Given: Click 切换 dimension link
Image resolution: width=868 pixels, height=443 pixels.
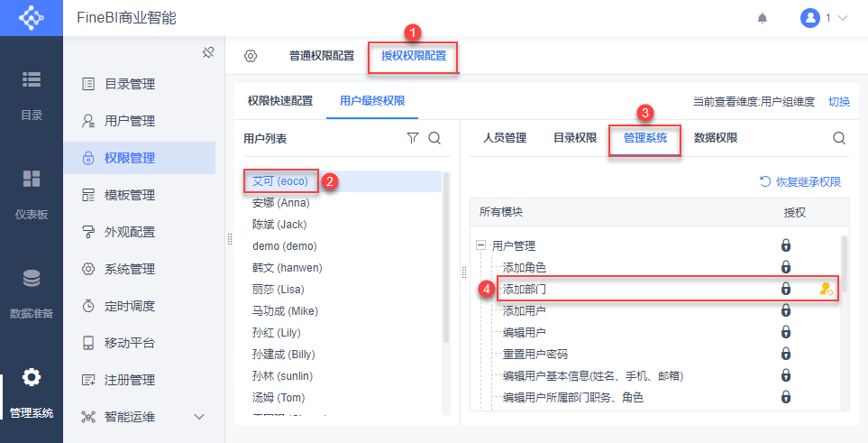Looking at the screenshot, I should [x=839, y=101].
